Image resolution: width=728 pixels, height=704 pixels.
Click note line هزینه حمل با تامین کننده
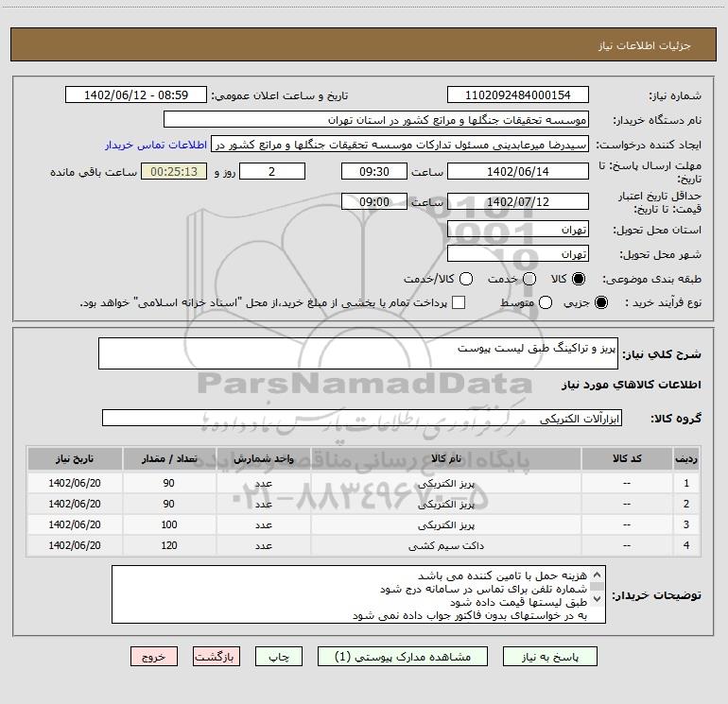pyautogui.click(x=502, y=575)
